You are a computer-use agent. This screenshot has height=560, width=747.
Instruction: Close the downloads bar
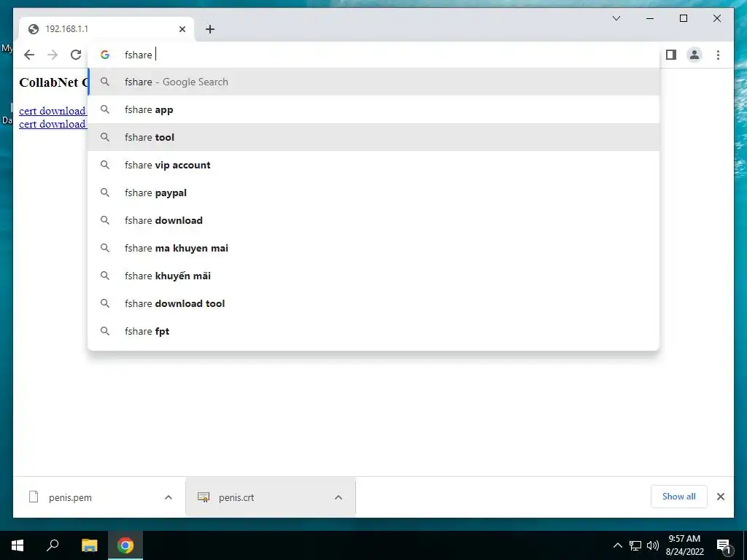(x=720, y=497)
